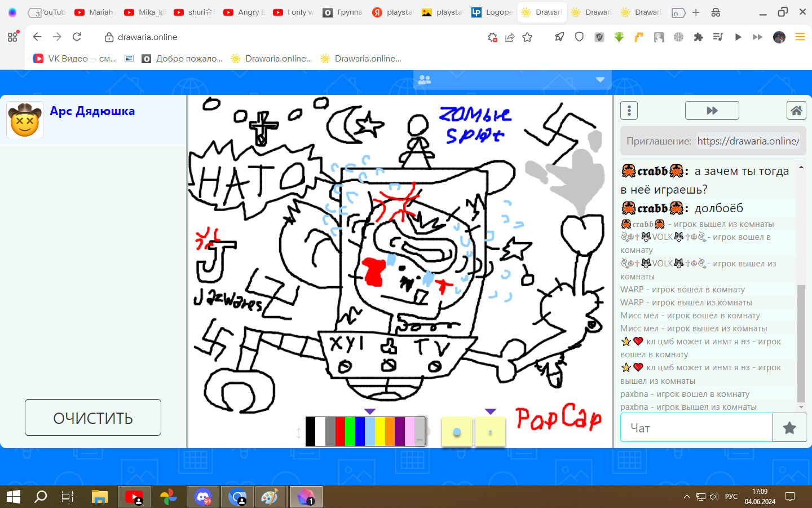Image resolution: width=812 pixels, height=508 pixels.
Task: Click the share page icon
Action: click(510, 37)
